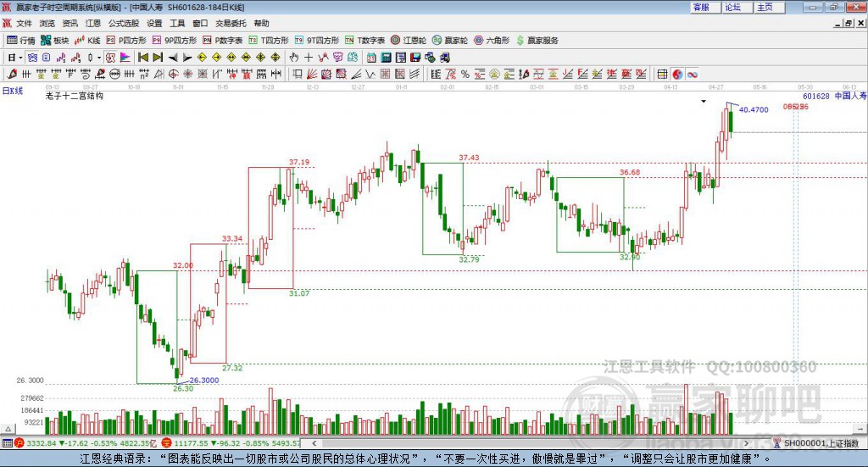Select the 日K线 chart label
The width and height of the screenshot is (868, 467).
point(13,91)
